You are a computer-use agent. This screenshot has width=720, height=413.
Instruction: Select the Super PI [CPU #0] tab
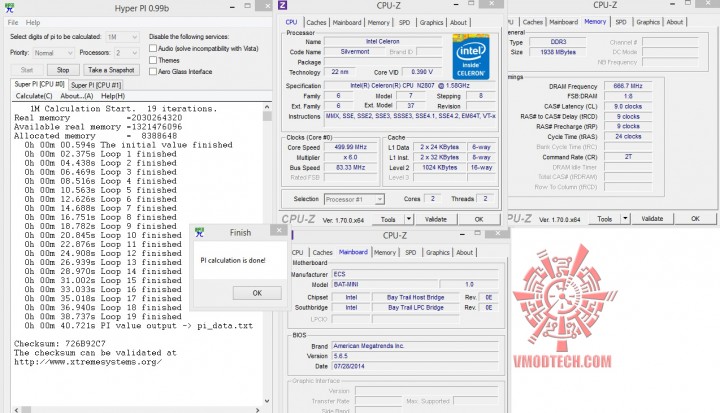pyautogui.click(x=39, y=84)
